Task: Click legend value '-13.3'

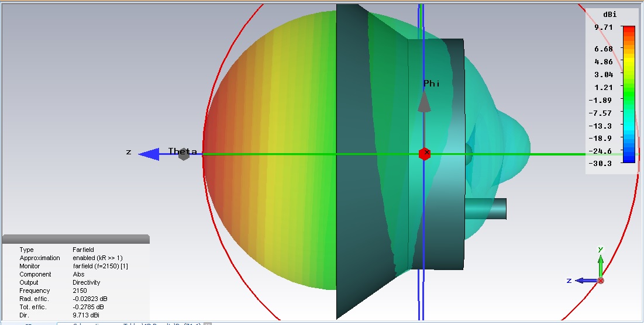Action: click(600, 126)
